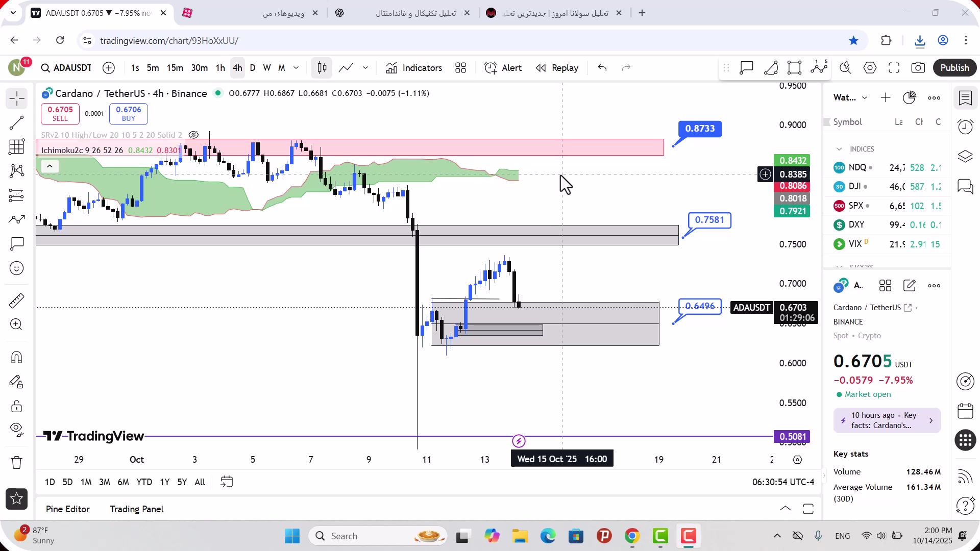Open the pattern drawing tools
The width and height of the screenshot is (980, 551).
tap(17, 171)
